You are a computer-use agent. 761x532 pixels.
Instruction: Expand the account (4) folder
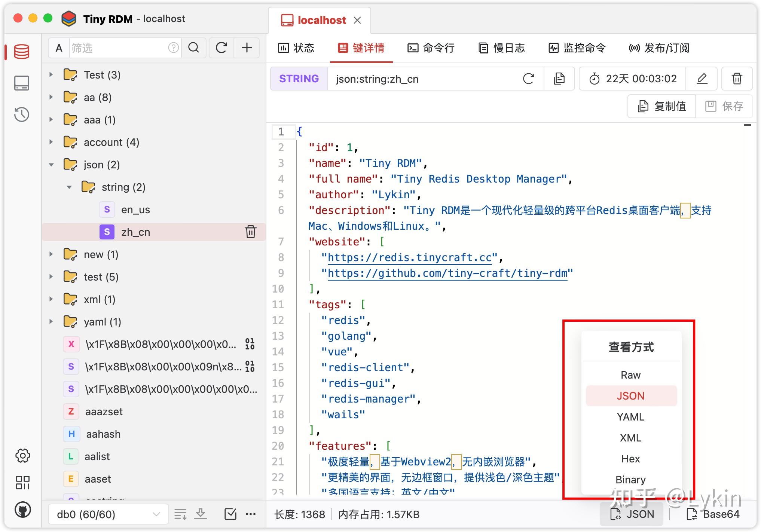[x=51, y=142]
